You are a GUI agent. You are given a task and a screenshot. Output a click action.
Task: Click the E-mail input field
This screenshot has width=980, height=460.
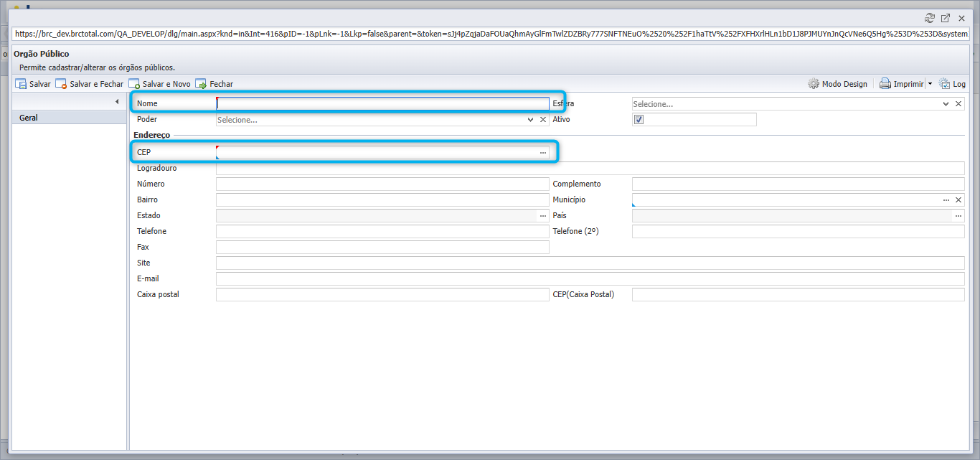tap(590, 278)
